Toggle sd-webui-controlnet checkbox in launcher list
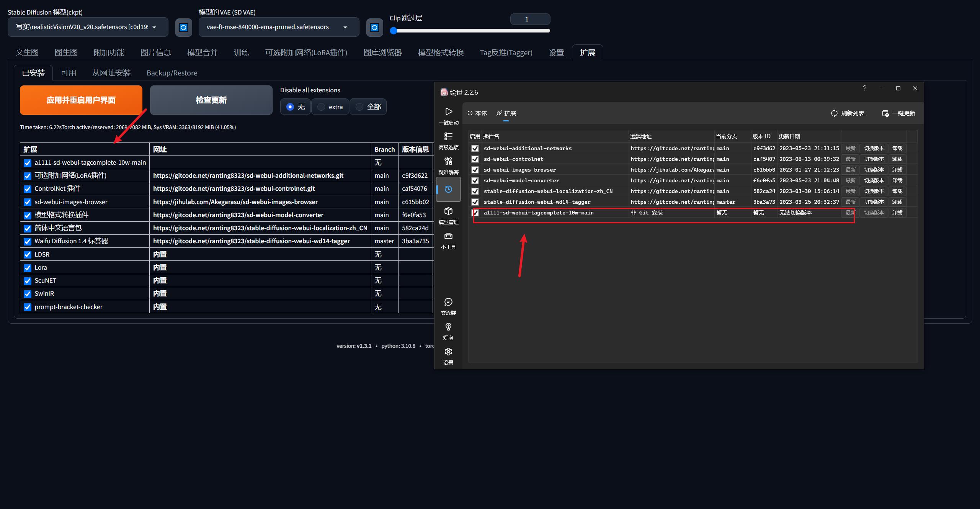Screen dimensions: 980x509 (475, 159)
